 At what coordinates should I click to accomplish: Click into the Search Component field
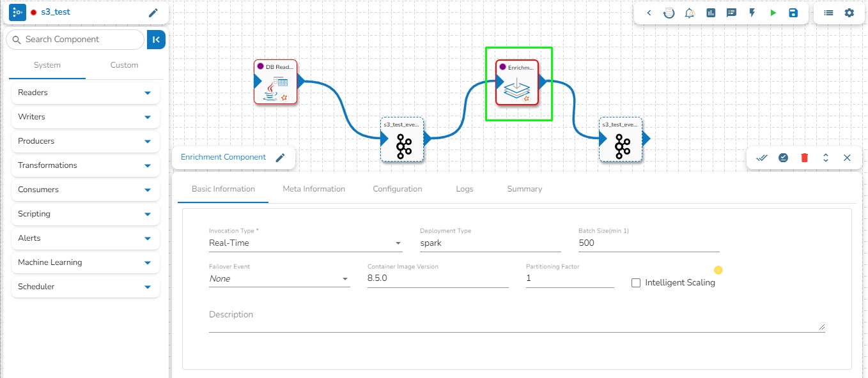coord(75,40)
